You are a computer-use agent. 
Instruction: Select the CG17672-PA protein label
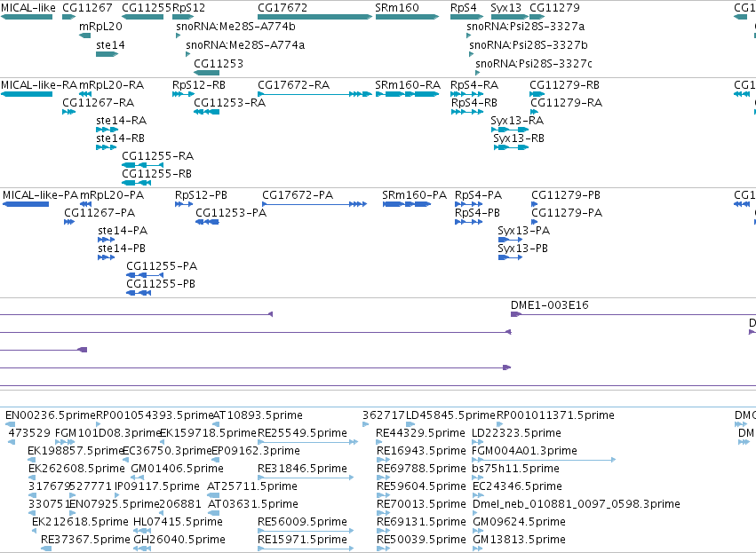298,195
